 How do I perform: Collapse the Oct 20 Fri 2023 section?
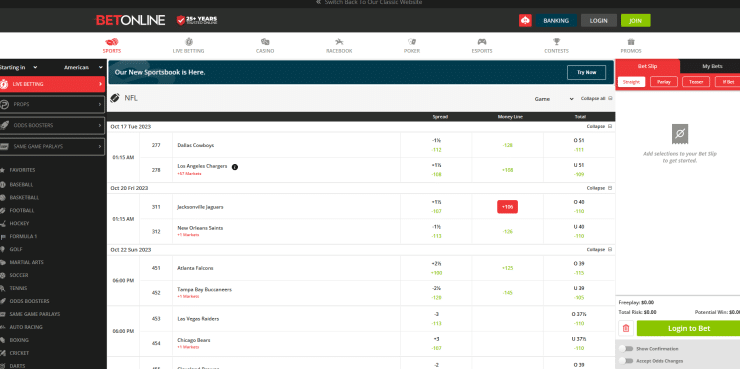[x=599, y=188]
